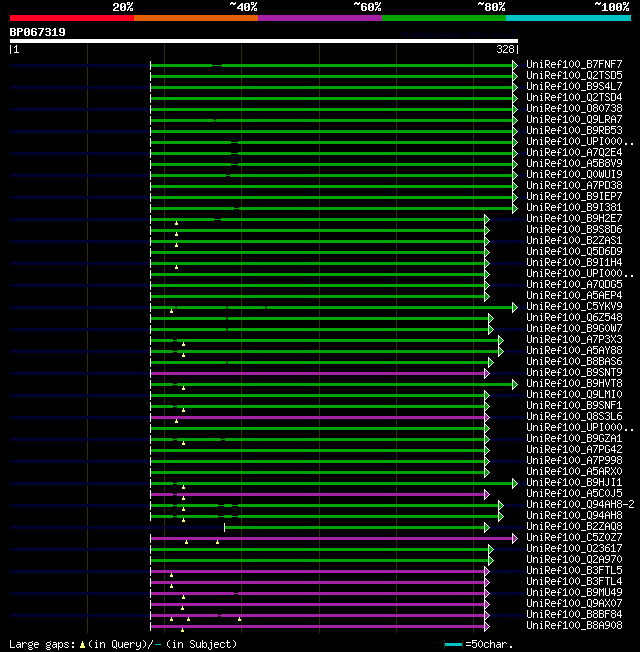
Task: Click the purple arrowhead of the UniRef100_C5Z0Z7 alignment
Action: pos(515,538)
